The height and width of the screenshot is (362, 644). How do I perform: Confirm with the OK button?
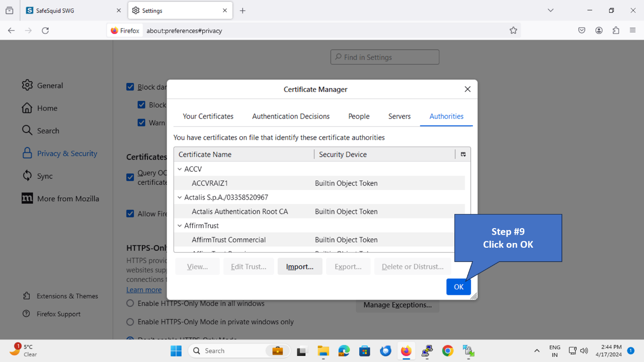pyautogui.click(x=458, y=287)
